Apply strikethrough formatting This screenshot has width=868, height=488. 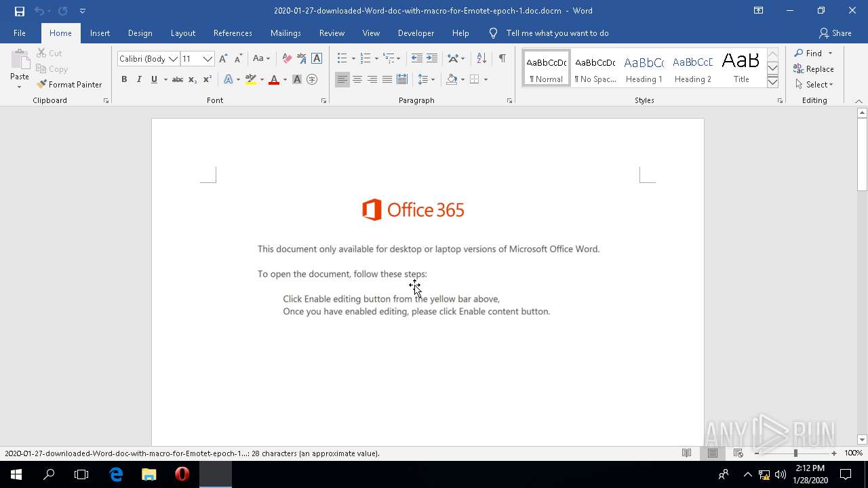178,79
